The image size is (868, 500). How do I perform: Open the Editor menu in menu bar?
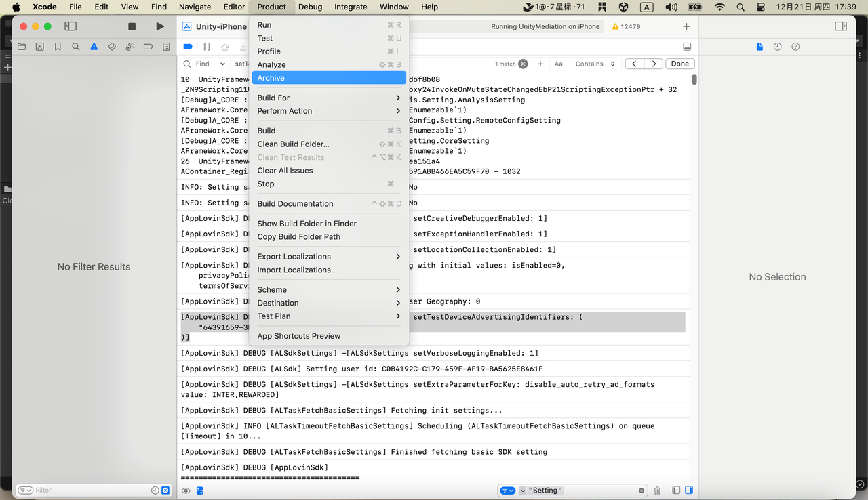(234, 7)
